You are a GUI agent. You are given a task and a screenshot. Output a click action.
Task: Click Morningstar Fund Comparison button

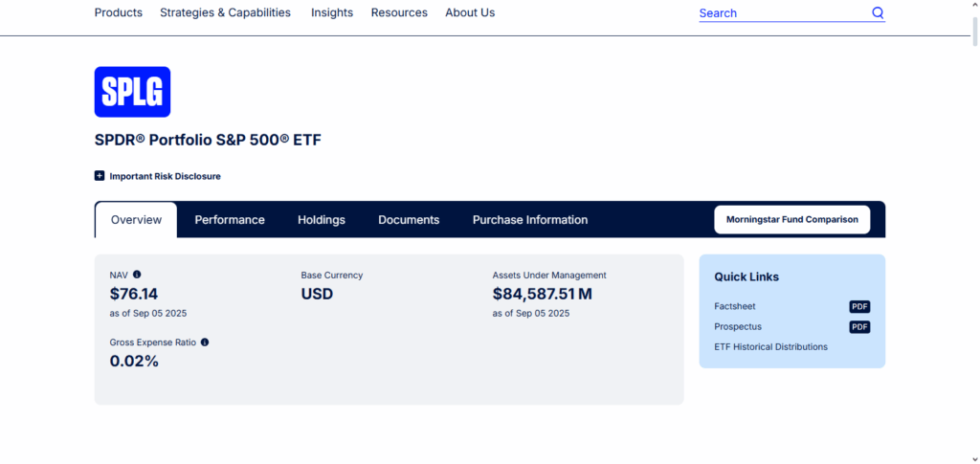791,220
